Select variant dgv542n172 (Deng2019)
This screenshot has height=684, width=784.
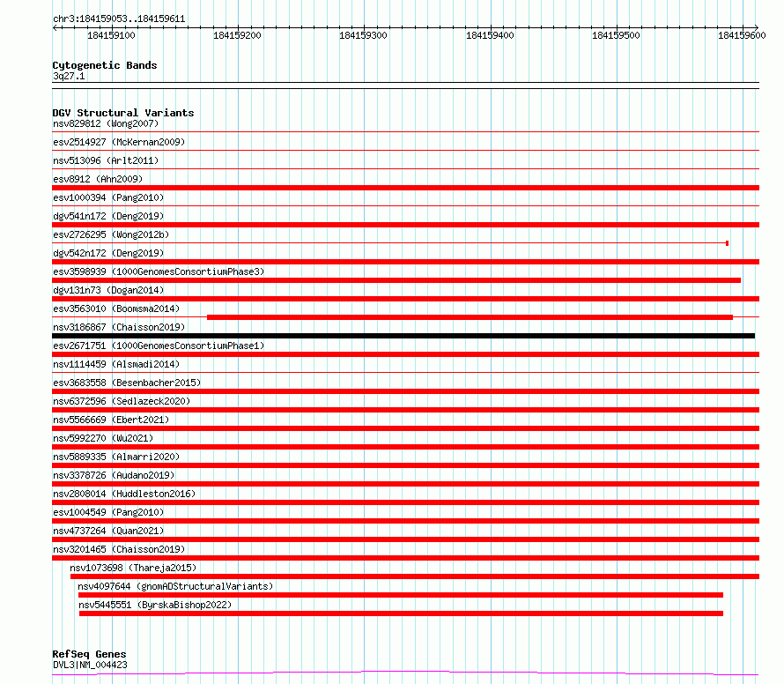click(108, 253)
